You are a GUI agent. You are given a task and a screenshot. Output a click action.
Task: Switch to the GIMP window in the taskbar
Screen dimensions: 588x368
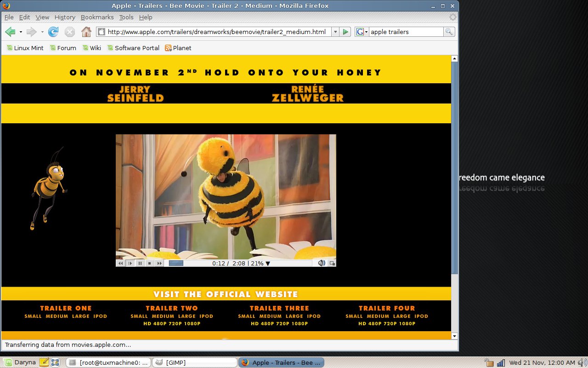pyautogui.click(x=194, y=362)
